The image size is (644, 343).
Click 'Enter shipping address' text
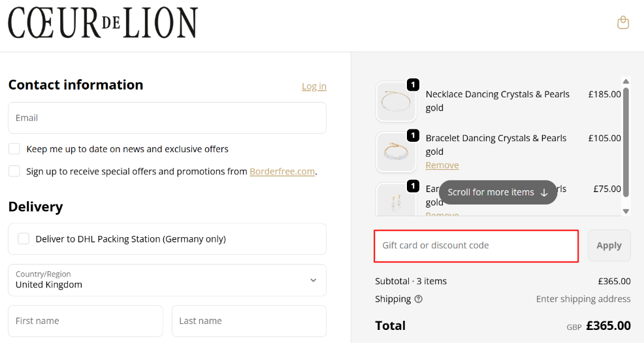click(x=583, y=299)
